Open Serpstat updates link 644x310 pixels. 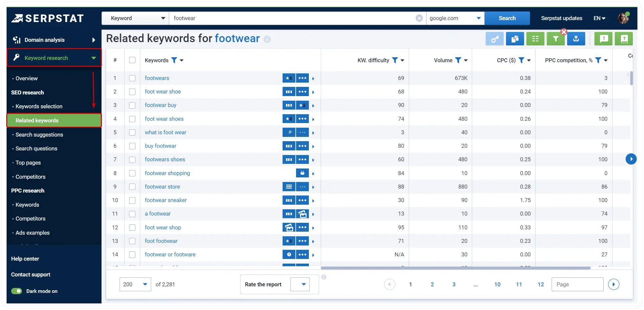click(x=562, y=18)
